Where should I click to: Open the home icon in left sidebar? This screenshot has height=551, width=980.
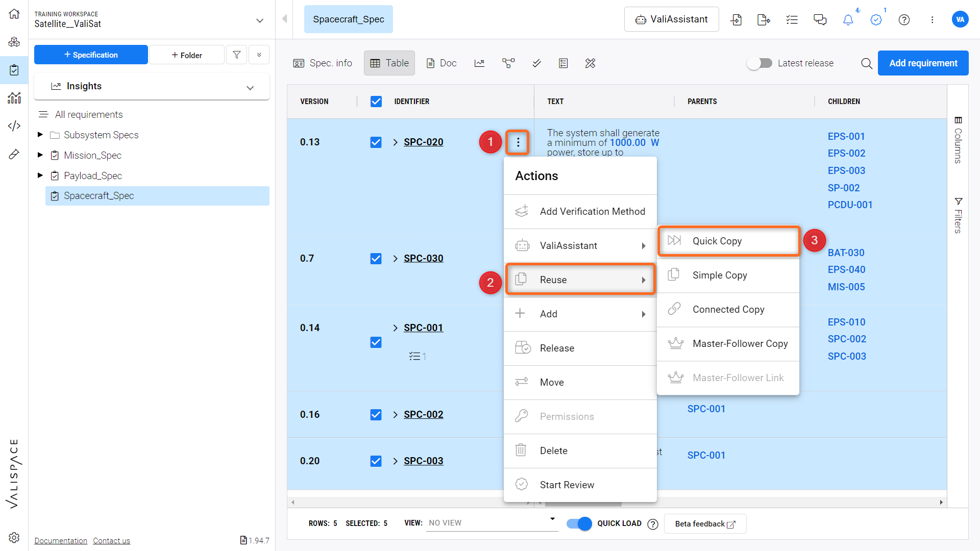tap(14, 14)
